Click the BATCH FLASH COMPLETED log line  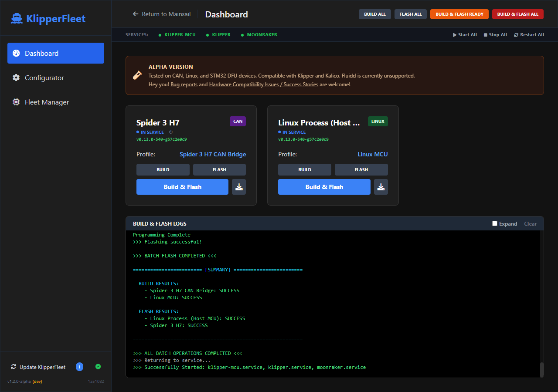tap(174, 256)
